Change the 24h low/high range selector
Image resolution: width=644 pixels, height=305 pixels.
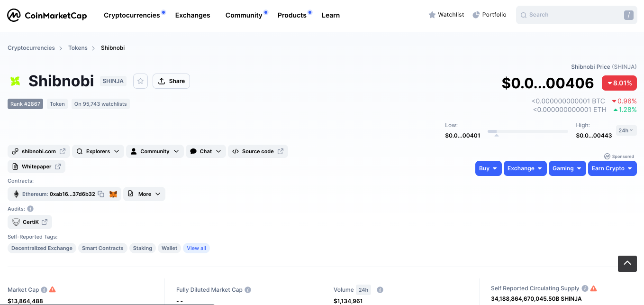point(626,130)
